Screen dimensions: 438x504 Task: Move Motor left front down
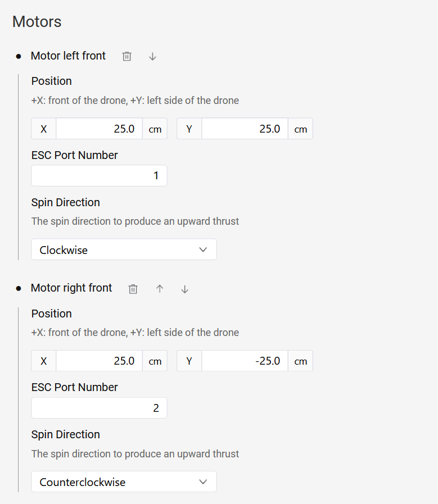(152, 56)
